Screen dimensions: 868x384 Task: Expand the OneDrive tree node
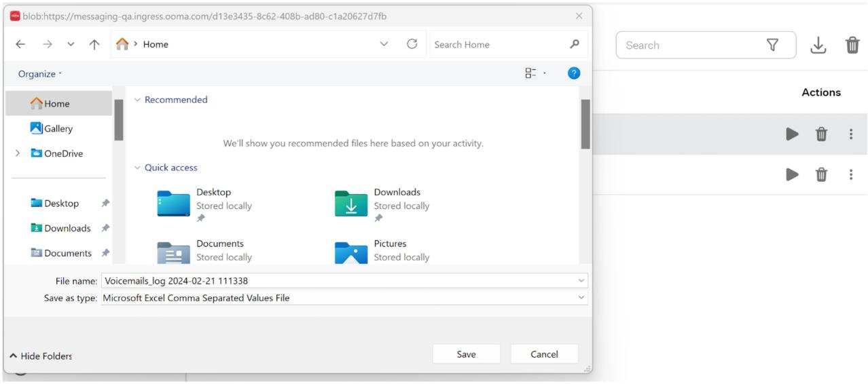pos(18,153)
